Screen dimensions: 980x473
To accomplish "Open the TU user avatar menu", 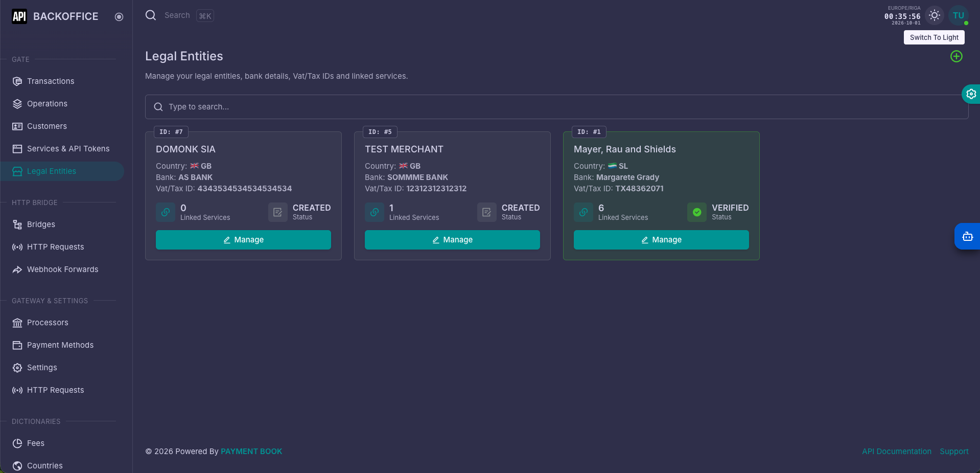I will (x=959, y=16).
